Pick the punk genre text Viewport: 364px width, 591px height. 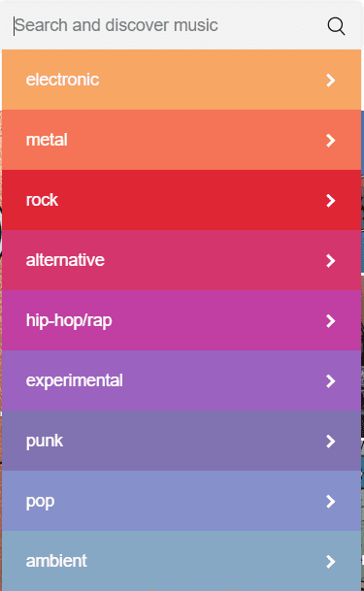pos(45,441)
